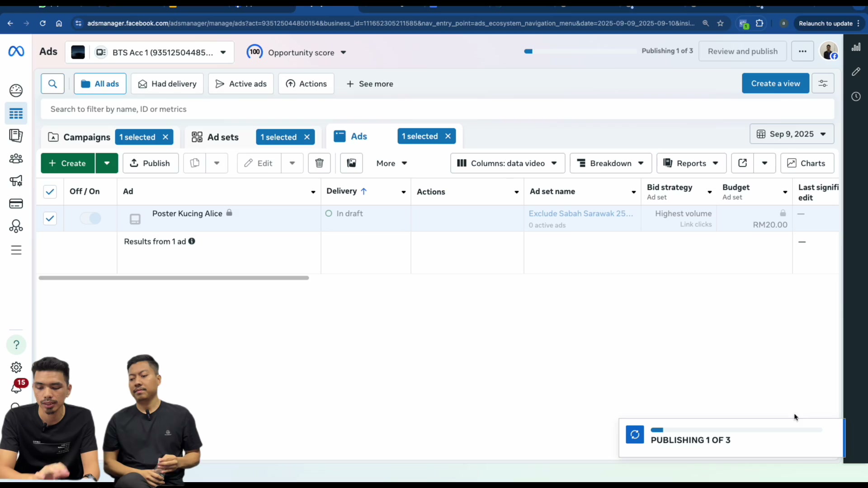This screenshot has height=488, width=868.
Task: Open the Meta logo home
Action: (16, 52)
